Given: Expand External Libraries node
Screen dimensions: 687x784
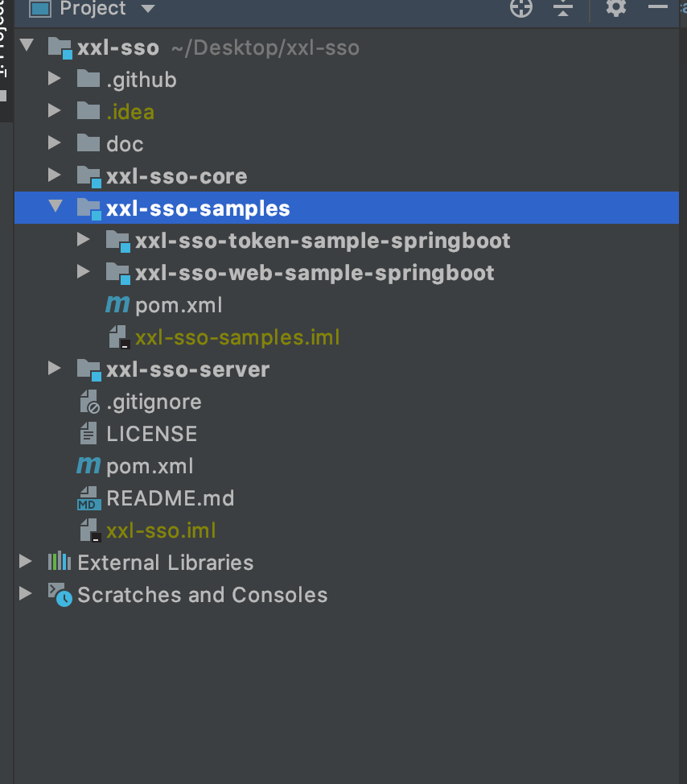Looking at the screenshot, I should pyautogui.click(x=26, y=562).
